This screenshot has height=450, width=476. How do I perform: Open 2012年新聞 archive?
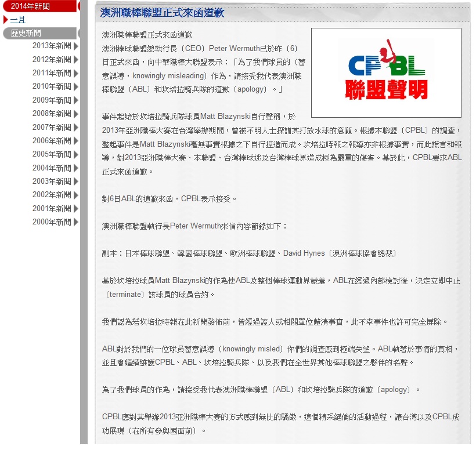point(52,59)
